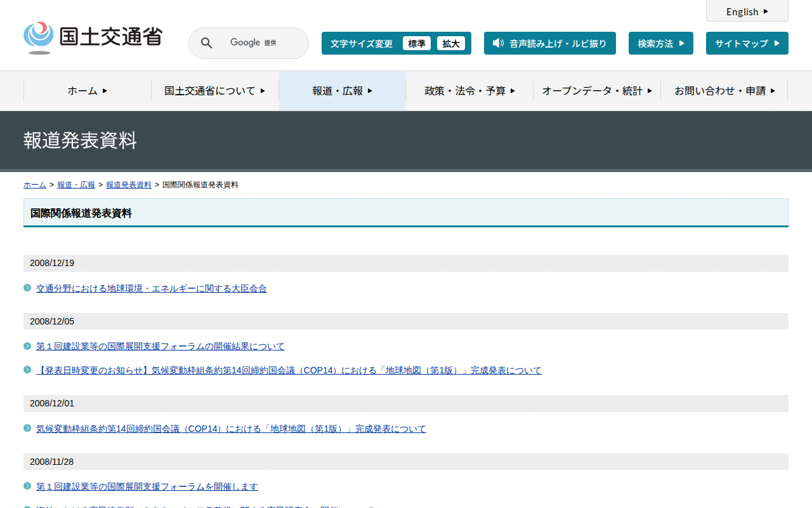Click bullet icon beside 交通分野における地球環境 link
812x508 pixels.
point(27,288)
